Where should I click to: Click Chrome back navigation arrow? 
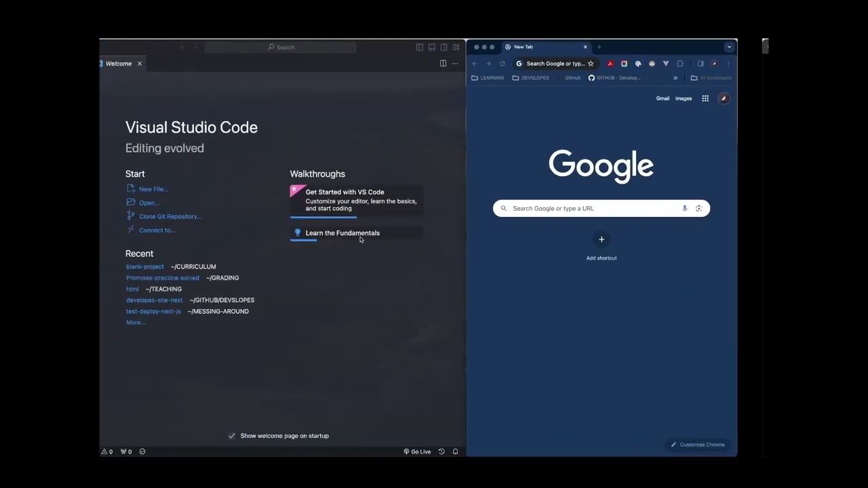click(x=475, y=64)
